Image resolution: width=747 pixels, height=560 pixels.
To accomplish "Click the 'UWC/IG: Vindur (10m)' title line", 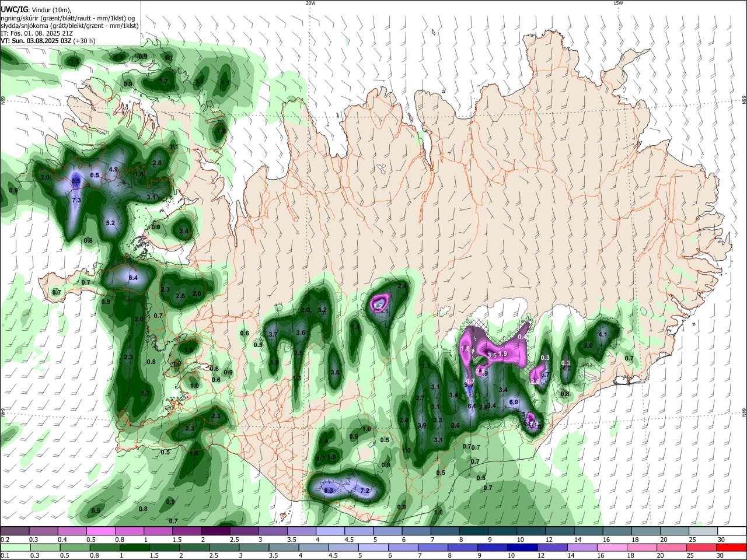I will click(35, 9).
